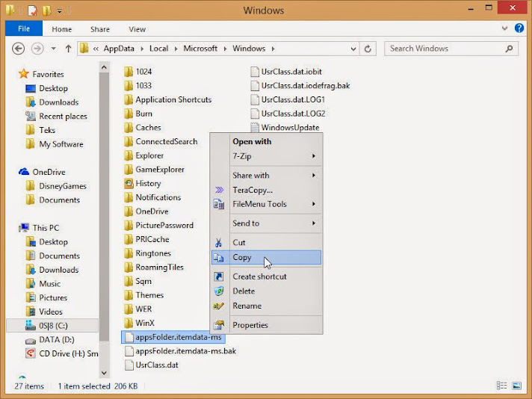
Task: Click AppData in breadcrumb path
Action: click(119, 49)
